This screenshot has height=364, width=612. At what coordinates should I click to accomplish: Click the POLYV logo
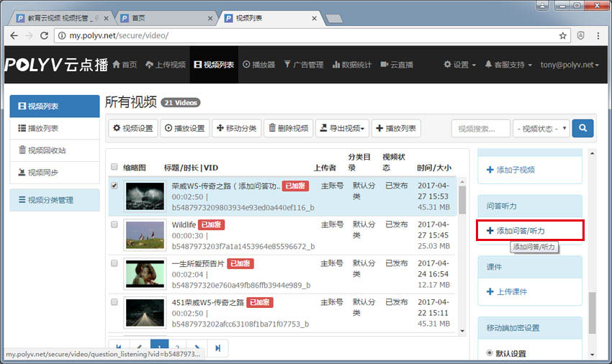[x=55, y=64]
